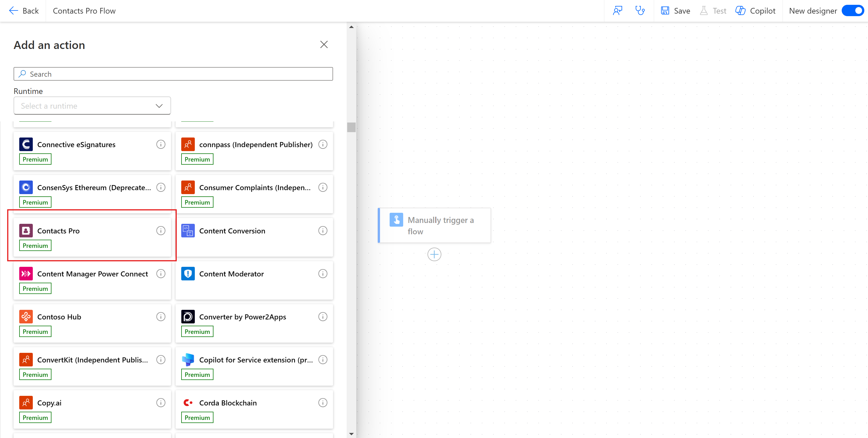This screenshot has height=438, width=868.
Task: Select the Converter by Power2Apps icon
Action: 188,317
